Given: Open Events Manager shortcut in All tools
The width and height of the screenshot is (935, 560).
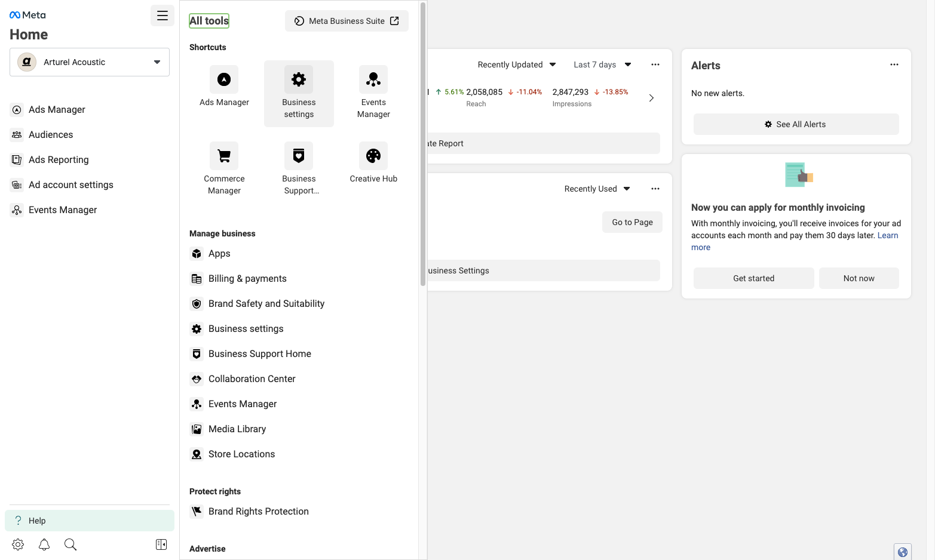Looking at the screenshot, I should click(373, 93).
